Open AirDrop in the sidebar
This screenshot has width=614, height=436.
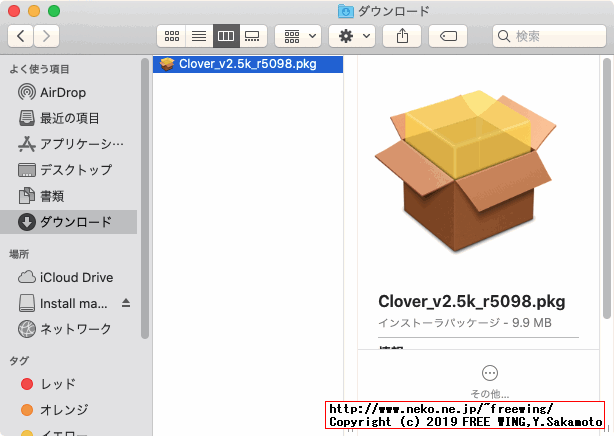69,92
